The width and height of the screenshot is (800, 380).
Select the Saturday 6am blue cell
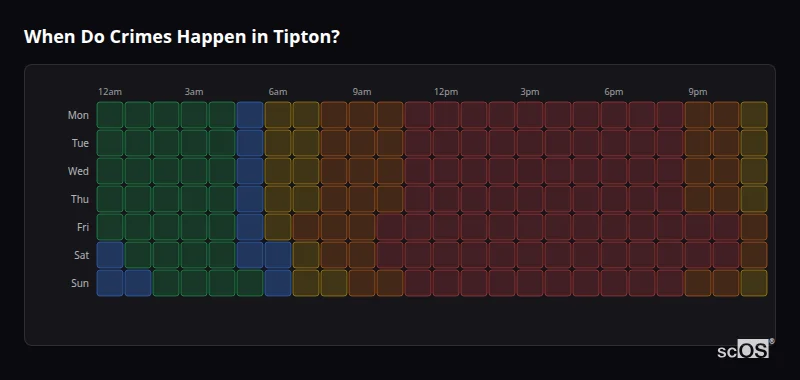coord(278,255)
